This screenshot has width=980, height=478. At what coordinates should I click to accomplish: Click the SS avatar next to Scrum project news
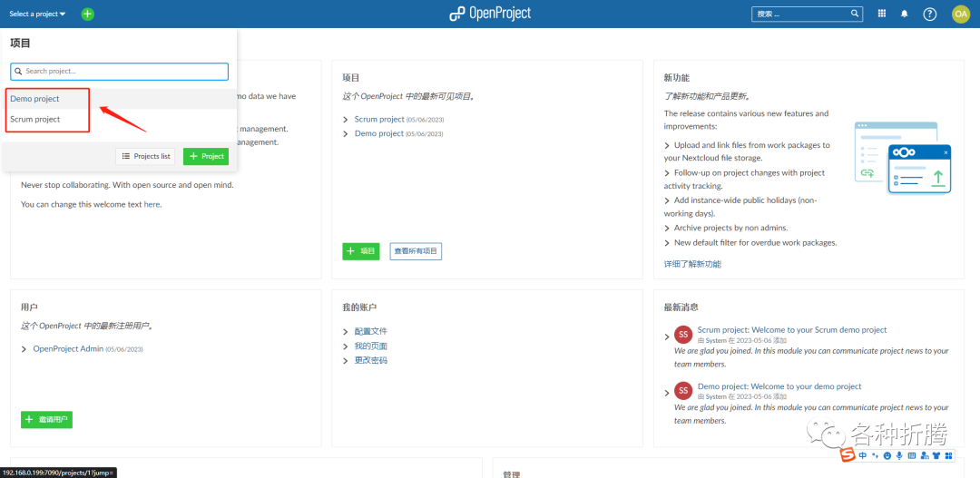(x=683, y=335)
